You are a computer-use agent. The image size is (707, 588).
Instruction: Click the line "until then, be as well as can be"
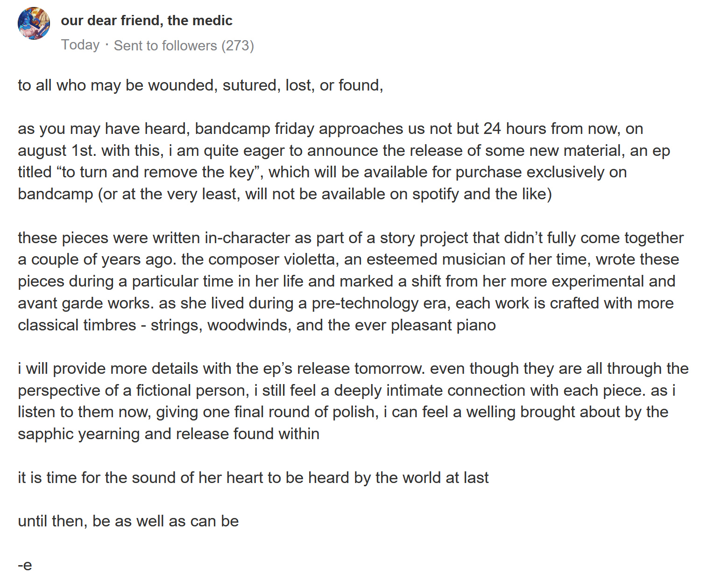pyautogui.click(x=128, y=521)
